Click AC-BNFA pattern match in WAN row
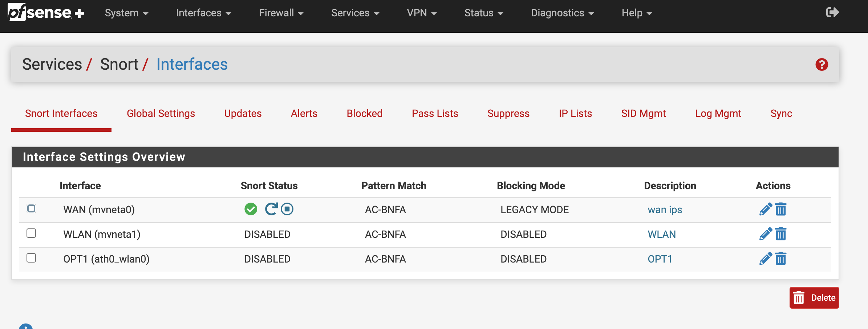 point(385,210)
